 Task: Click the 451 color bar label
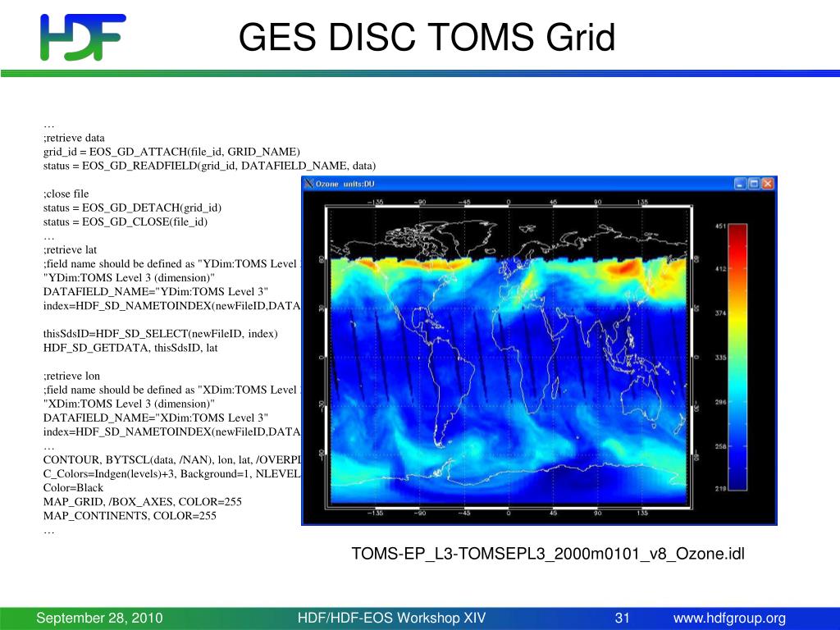coord(720,226)
